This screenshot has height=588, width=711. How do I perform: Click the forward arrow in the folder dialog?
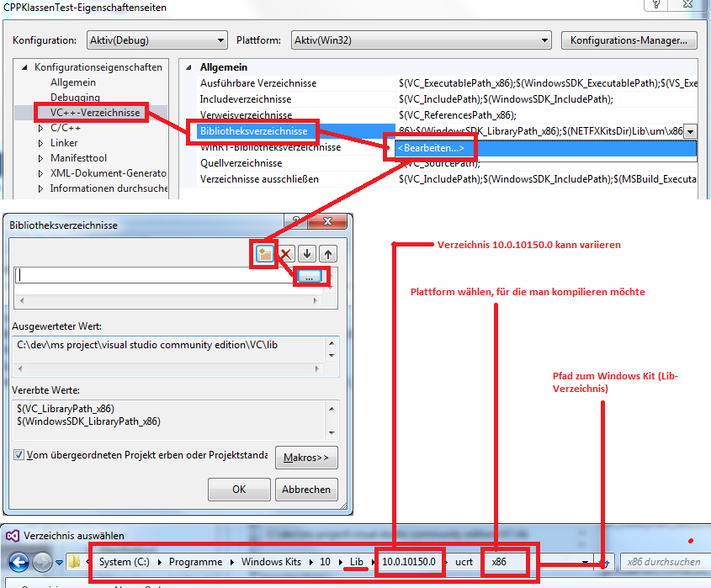[x=42, y=562]
